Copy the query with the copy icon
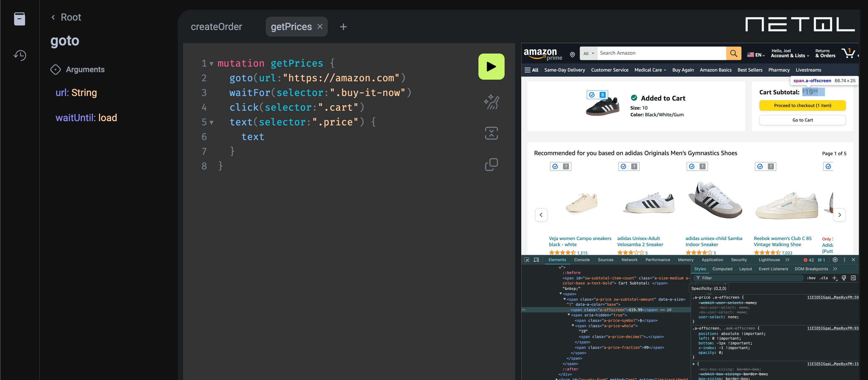 click(491, 164)
